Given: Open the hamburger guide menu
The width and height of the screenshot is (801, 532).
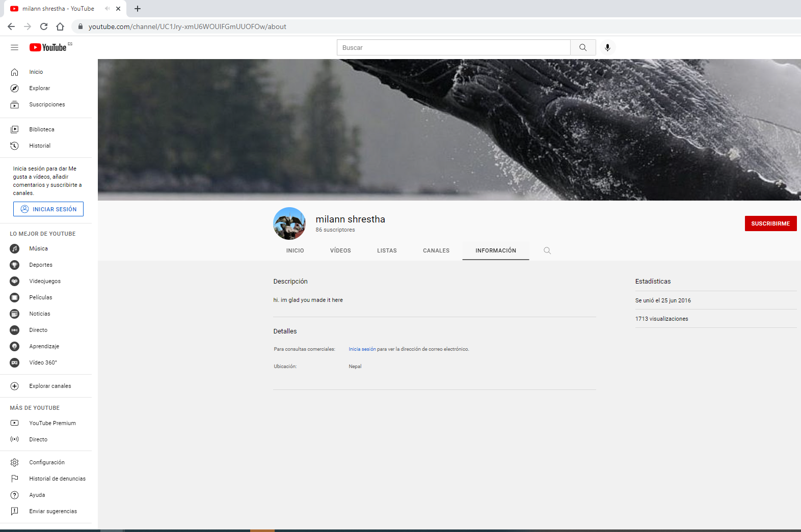Looking at the screenshot, I should point(14,47).
